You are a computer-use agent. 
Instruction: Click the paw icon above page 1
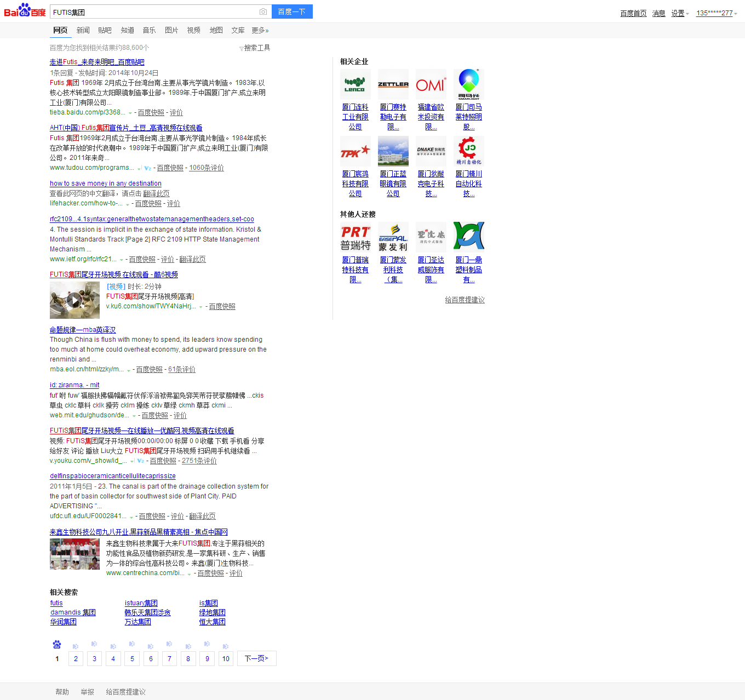point(57,644)
